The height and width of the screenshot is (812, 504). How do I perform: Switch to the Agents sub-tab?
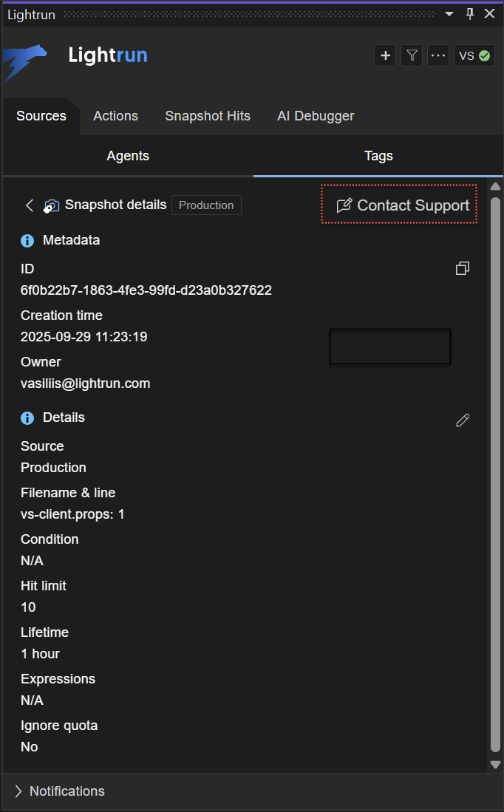point(128,156)
